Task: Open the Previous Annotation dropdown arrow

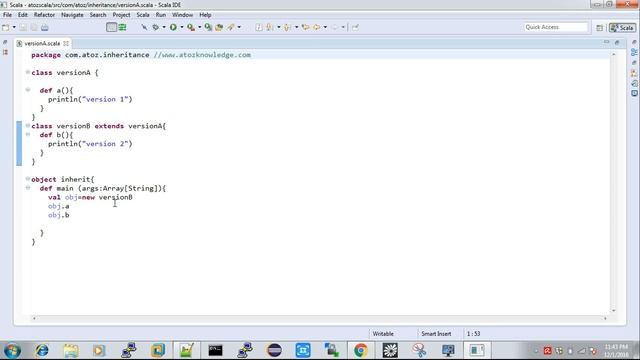Action: 296,27
